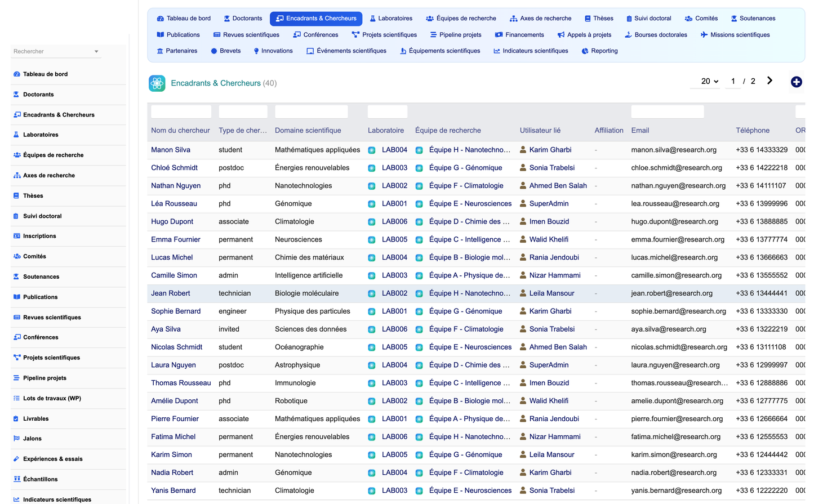
Task: Click engineer type in Sophie Bernard row
Action: click(233, 311)
